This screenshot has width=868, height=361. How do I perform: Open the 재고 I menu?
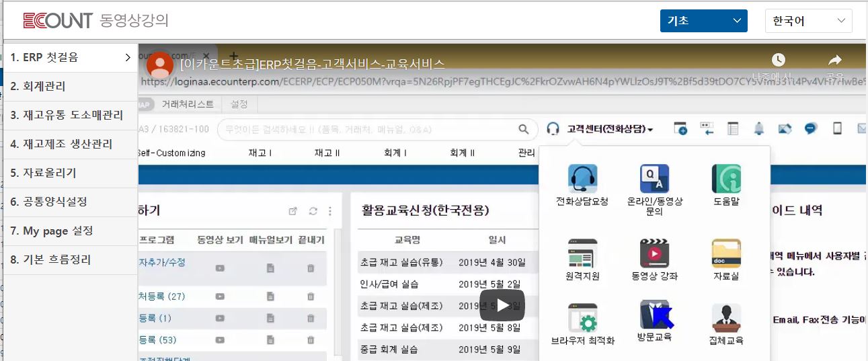pyautogui.click(x=260, y=153)
